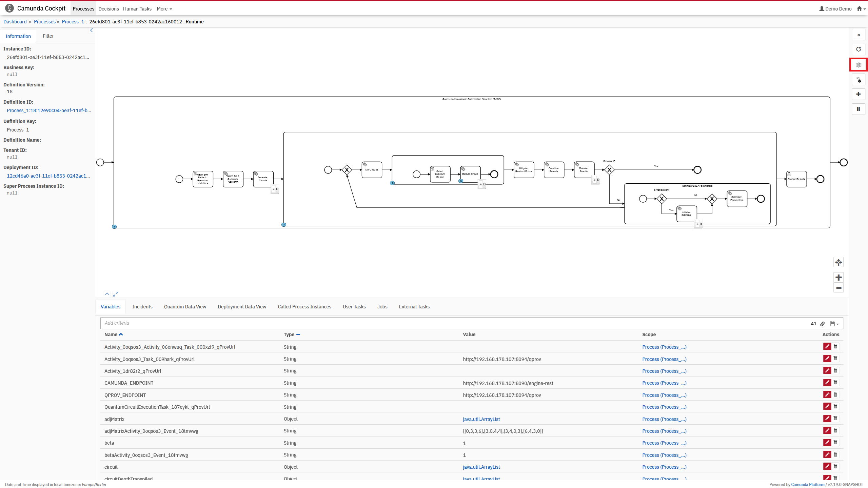Viewport: 868px width, 488px height.
Task: Click the Process_1 definition ID link
Action: [48, 110]
